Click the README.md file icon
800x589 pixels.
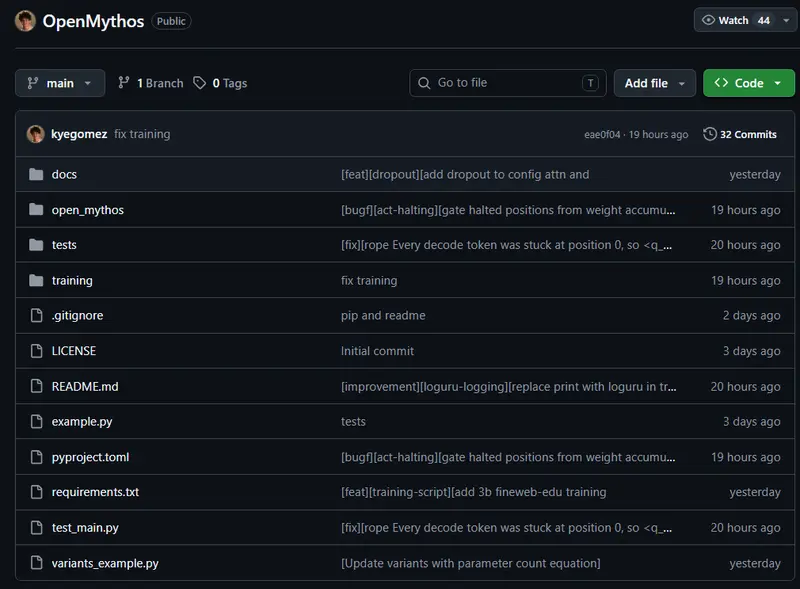coord(36,386)
